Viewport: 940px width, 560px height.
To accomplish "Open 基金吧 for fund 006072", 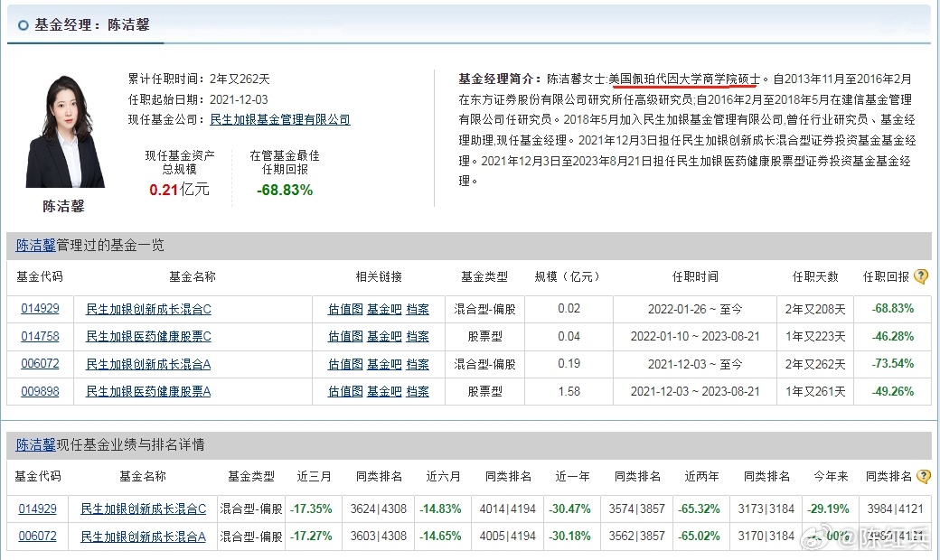I will tap(384, 364).
